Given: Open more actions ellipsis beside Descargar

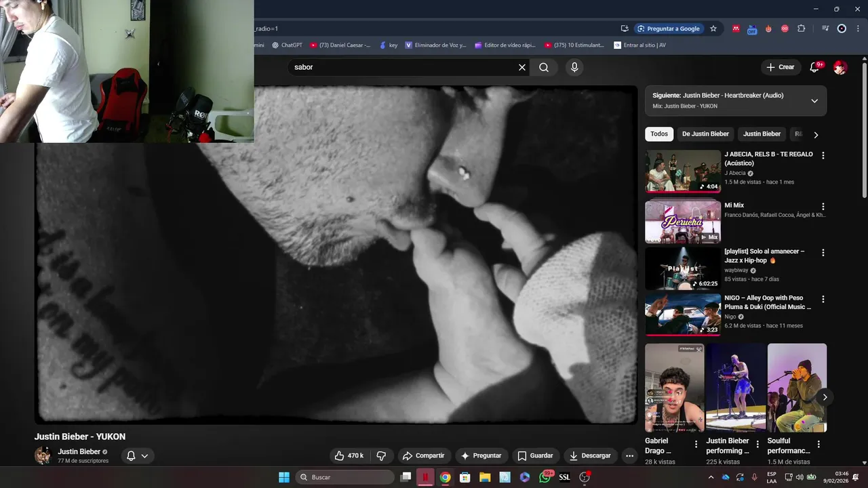Looking at the screenshot, I should (x=629, y=455).
